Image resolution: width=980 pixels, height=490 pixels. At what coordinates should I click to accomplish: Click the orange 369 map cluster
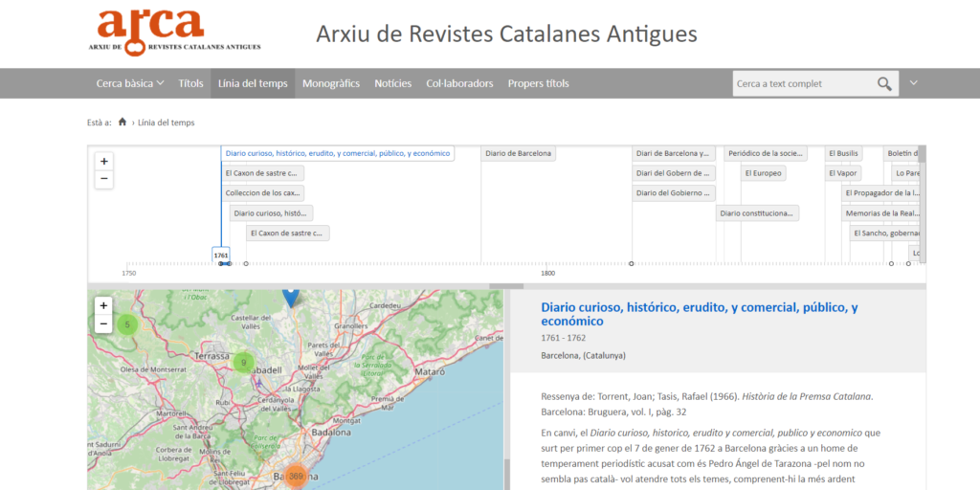tap(296, 476)
